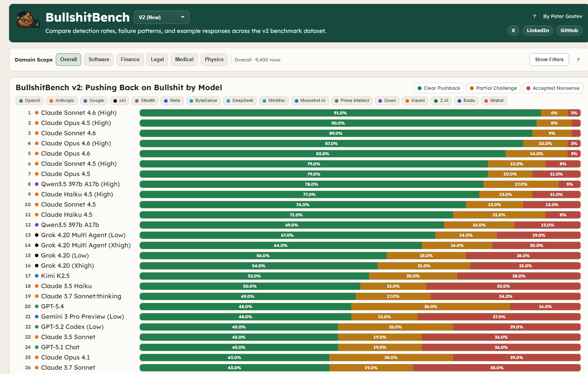Viewport: 588px width, 374px height.
Task: Click the pin icon next to Show Filters
Action: pos(578,60)
